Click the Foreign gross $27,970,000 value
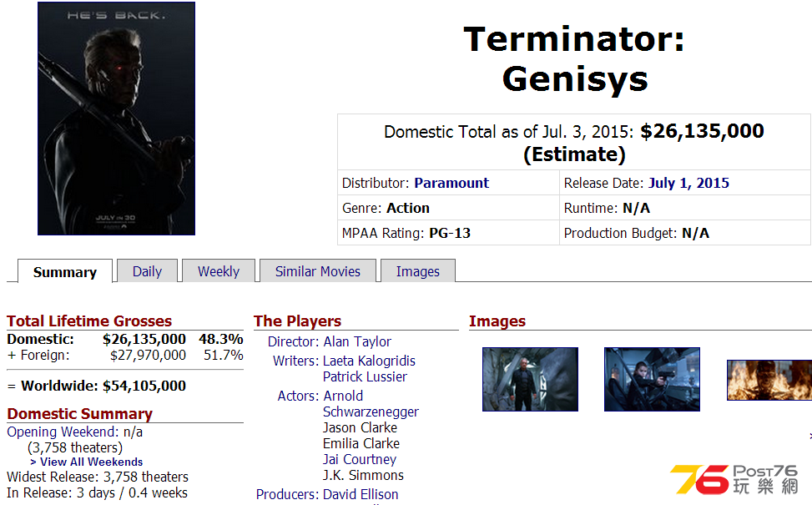 click(x=148, y=355)
